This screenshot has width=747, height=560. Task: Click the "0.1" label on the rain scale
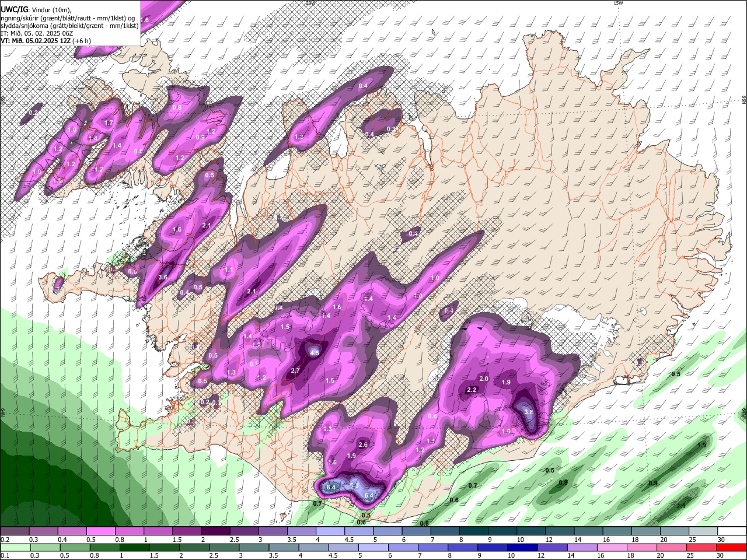pos(4,555)
